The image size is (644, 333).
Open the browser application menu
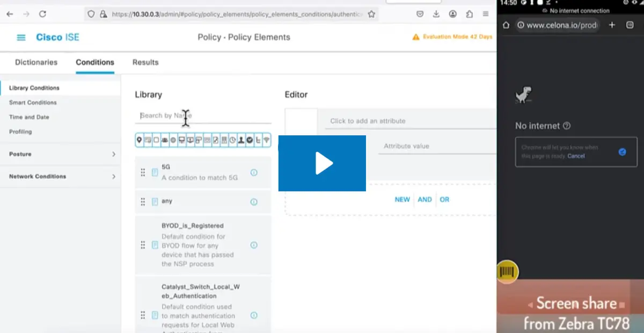[486, 14]
